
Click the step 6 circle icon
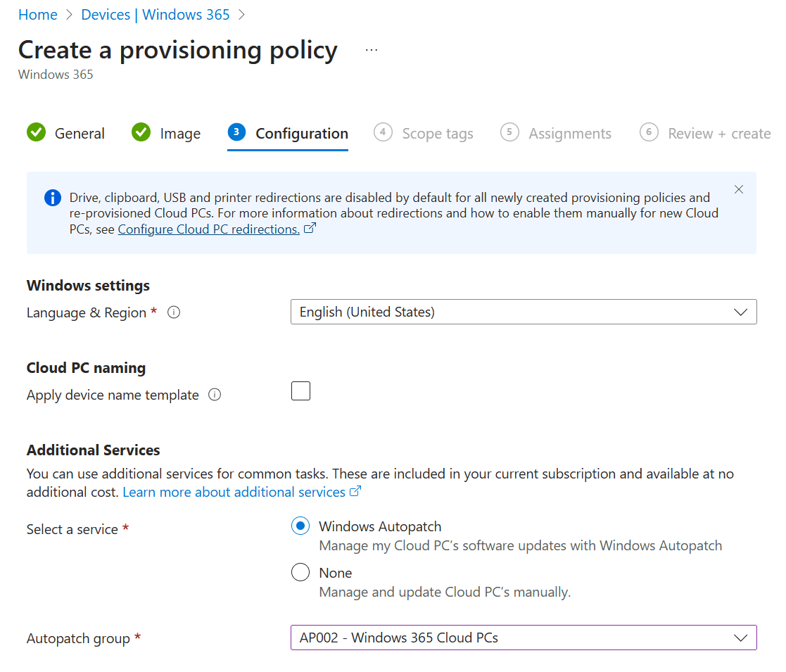[649, 132]
